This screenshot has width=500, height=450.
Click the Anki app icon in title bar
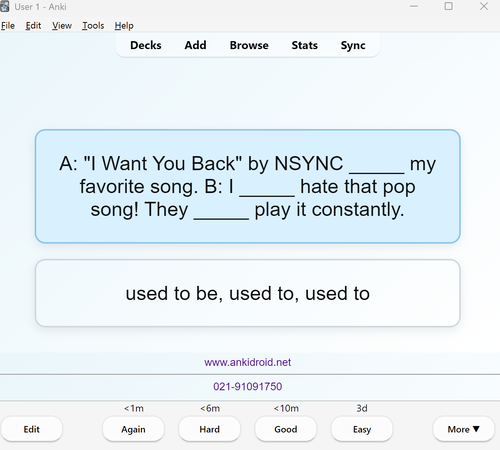pyautogui.click(x=4, y=6)
